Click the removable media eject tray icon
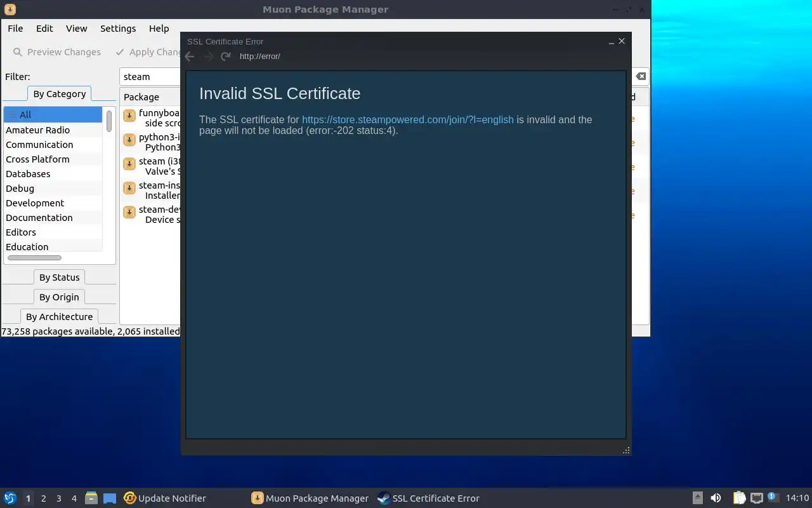This screenshot has height=508, width=812. point(697,498)
